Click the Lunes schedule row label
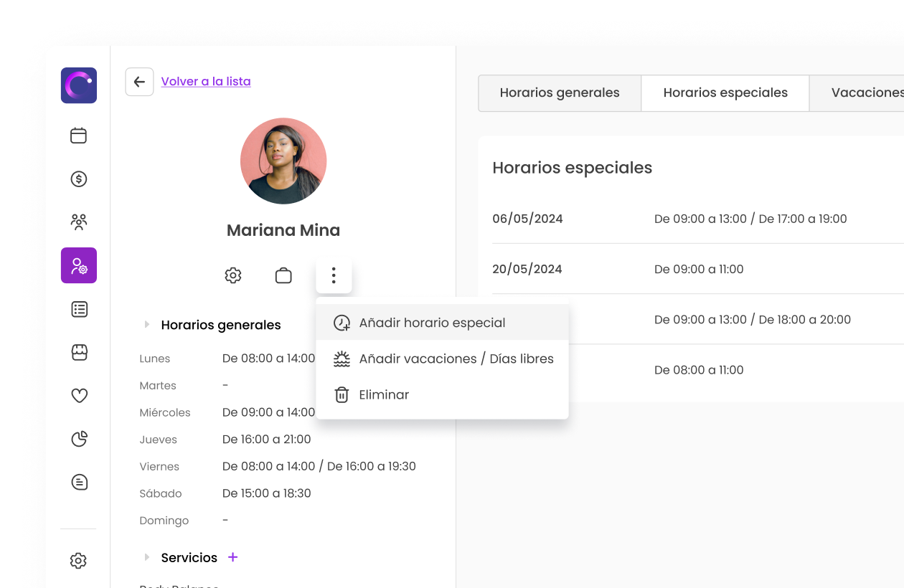 coord(155,359)
